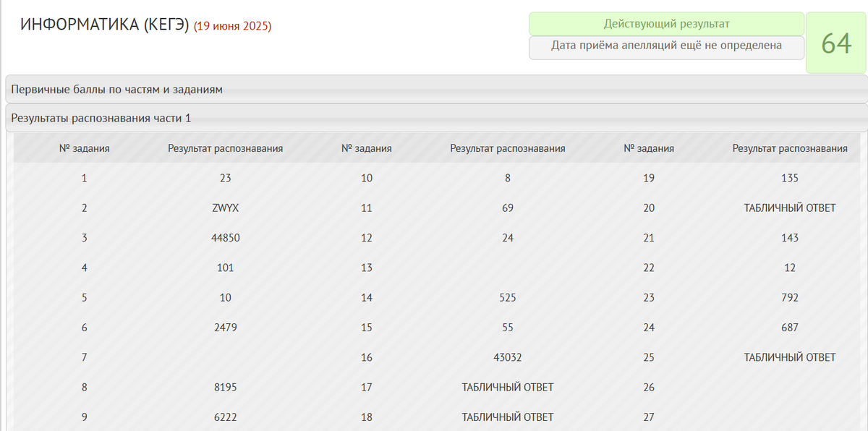The width and height of the screenshot is (868, 431).
Task: Click the ИНФОРМАТИКА (КЕГЭ) heading
Action: [105, 25]
